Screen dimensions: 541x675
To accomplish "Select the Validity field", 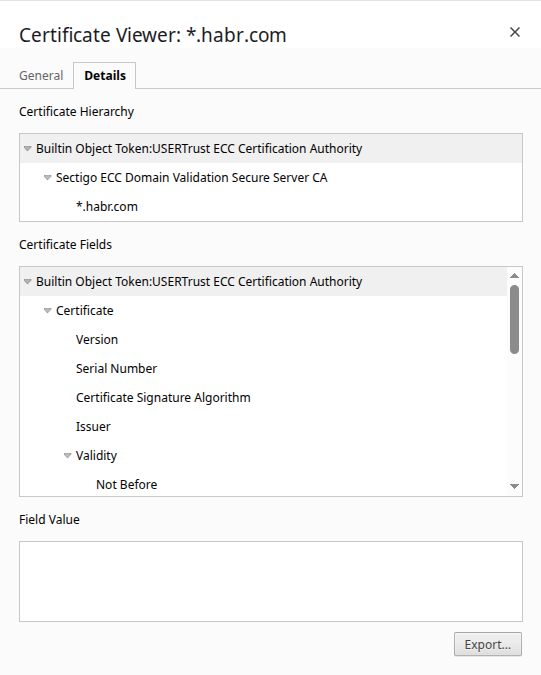I will click(263, 455).
